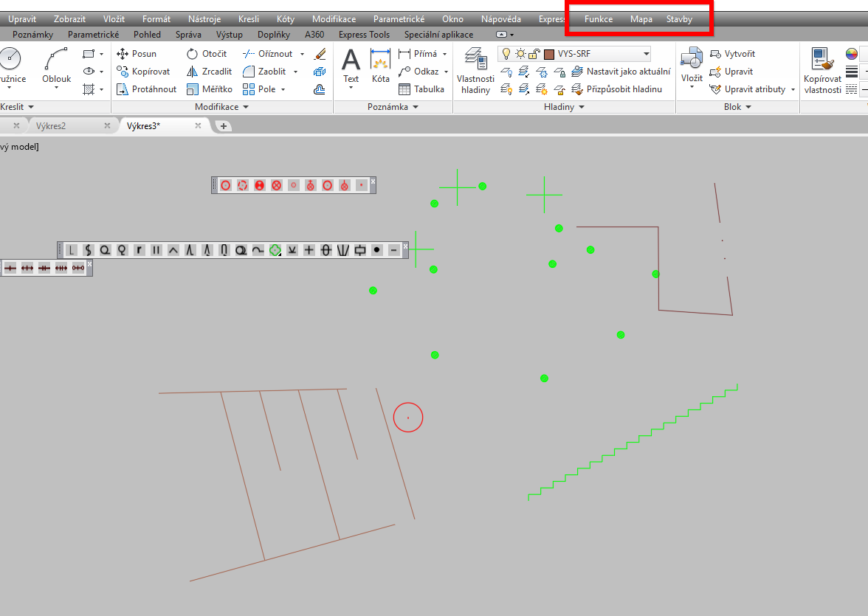The width and height of the screenshot is (868, 616).
Task: Click the Kopírovat vlastnosti brush icon
Action: coord(821,71)
